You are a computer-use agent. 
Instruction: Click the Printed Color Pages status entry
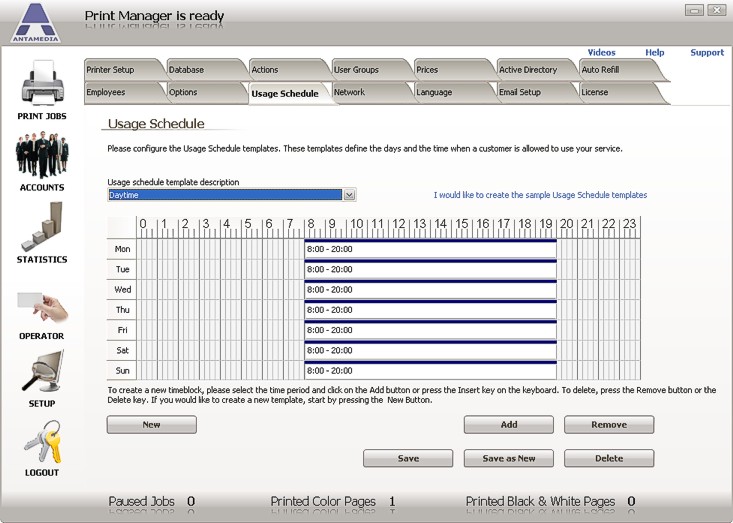pyautogui.click(x=333, y=502)
